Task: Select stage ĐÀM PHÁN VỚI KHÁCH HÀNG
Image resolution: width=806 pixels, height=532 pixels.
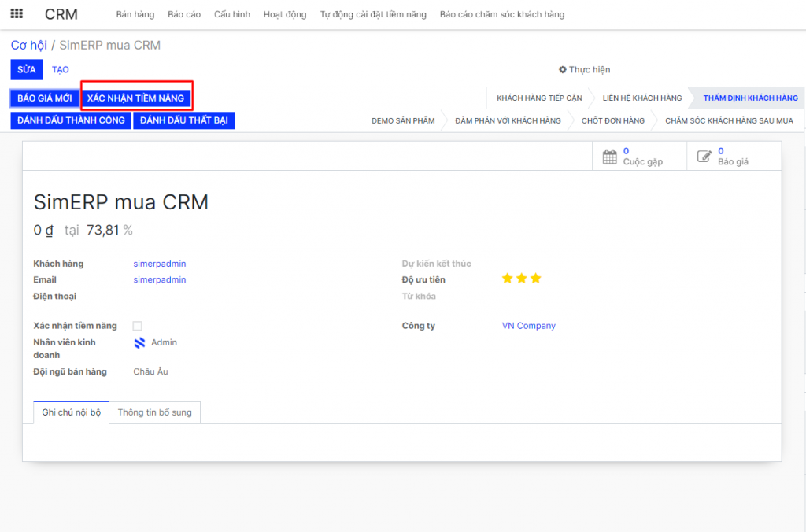Action: click(508, 120)
